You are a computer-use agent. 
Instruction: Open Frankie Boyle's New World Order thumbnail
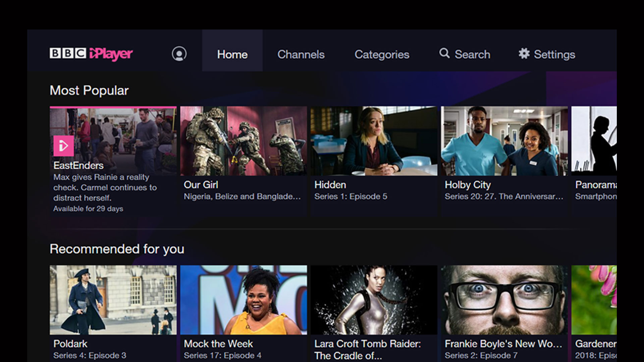click(504, 300)
